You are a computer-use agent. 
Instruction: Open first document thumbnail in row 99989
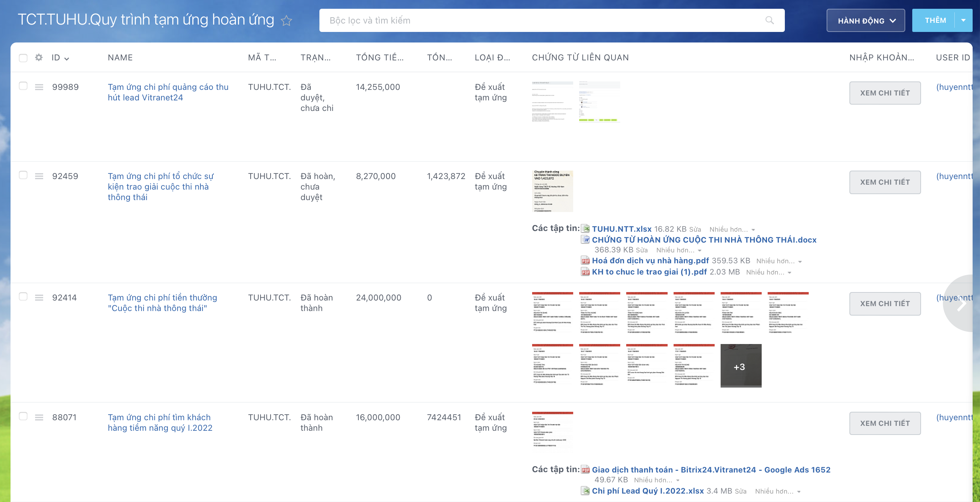pos(552,102)
